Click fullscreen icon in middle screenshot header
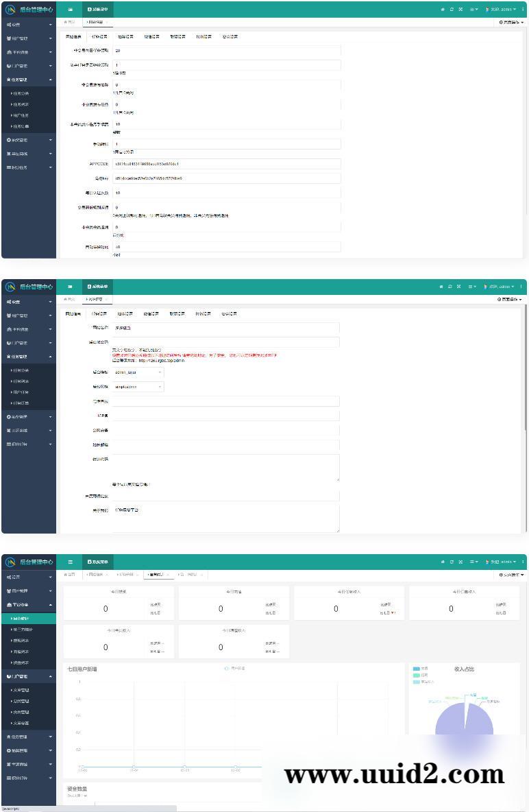Viewport: 529px width, 812px height. tap(458, 287)
